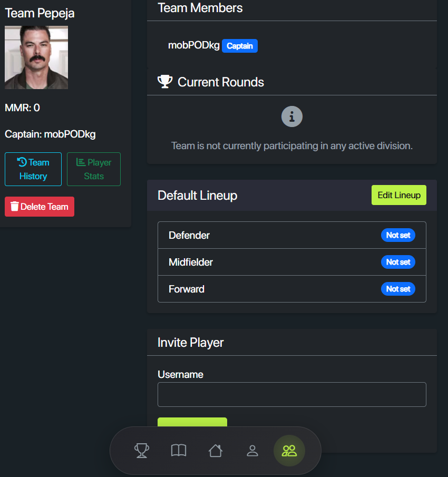Click the Team Pepeja avatar image

click(x=36, y=57)
